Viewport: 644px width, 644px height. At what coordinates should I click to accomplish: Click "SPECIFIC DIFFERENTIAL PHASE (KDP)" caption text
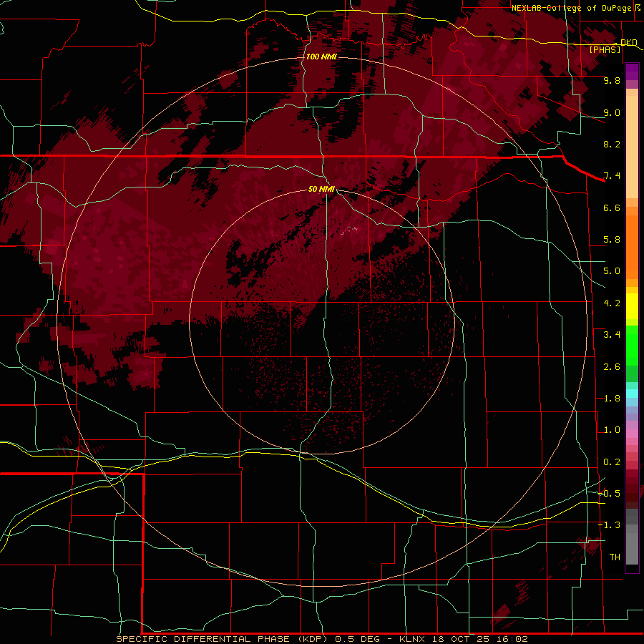click(x=222, y=639)
